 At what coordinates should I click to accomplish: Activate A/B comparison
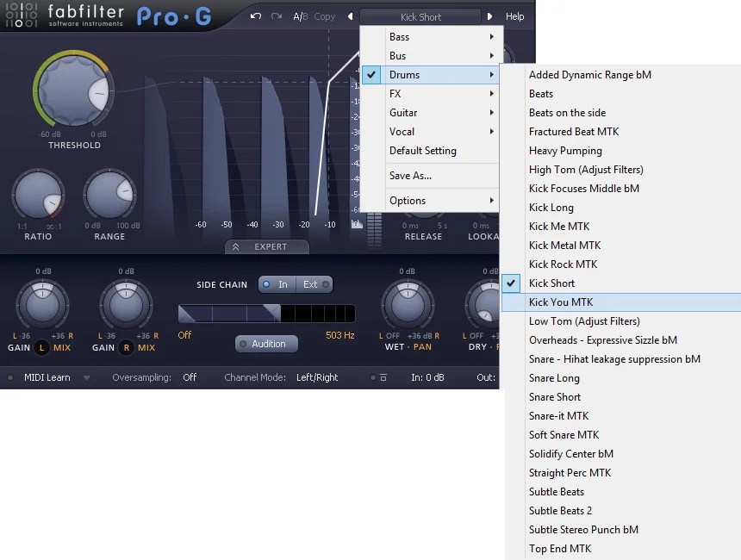[300, 16]
